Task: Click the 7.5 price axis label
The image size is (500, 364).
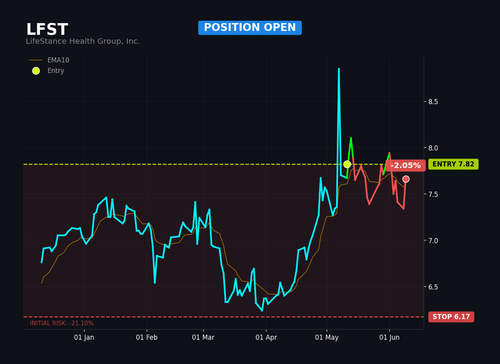Action: [x=433, y=194]
